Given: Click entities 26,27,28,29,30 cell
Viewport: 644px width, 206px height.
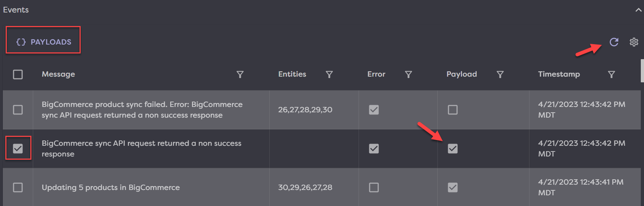Looking at the screenshot, I should (305, 110).
